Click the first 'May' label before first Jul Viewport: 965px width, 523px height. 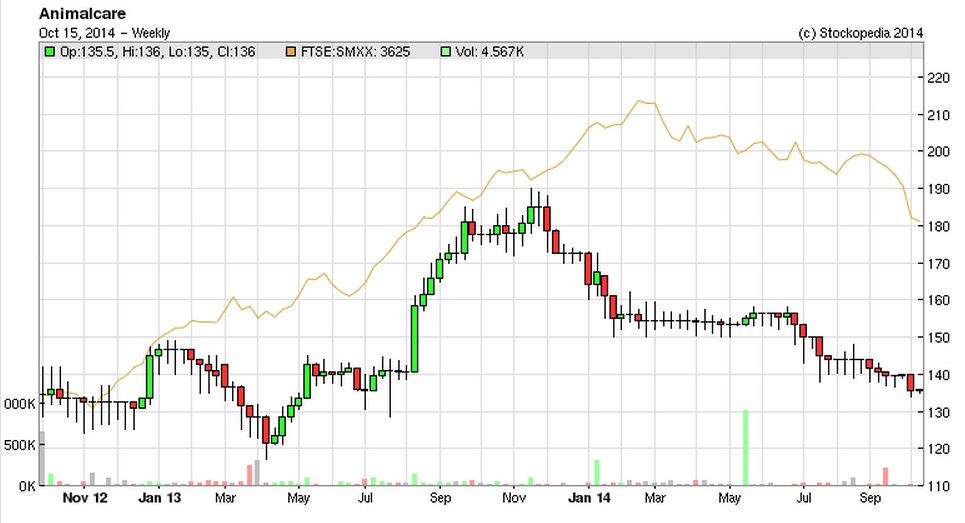click(x=298, y=498)
